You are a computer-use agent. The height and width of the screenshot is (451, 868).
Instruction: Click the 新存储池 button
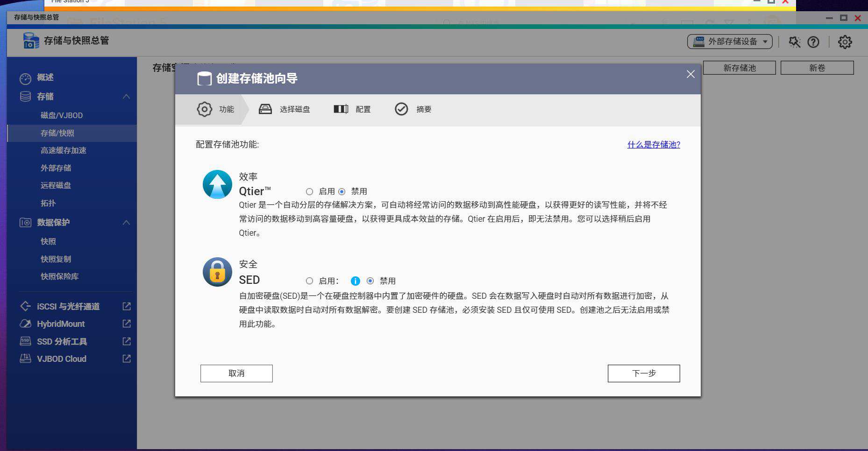click(x=740, y=68)
